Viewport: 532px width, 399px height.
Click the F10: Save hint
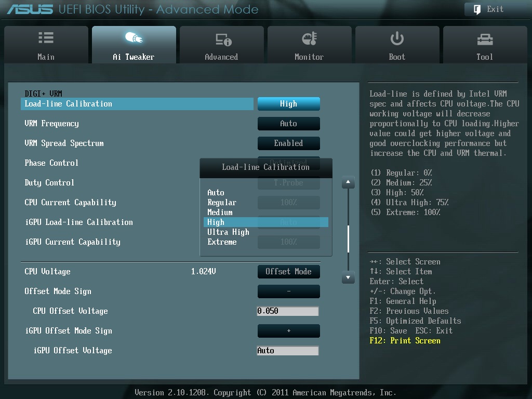tap(389, 330)
